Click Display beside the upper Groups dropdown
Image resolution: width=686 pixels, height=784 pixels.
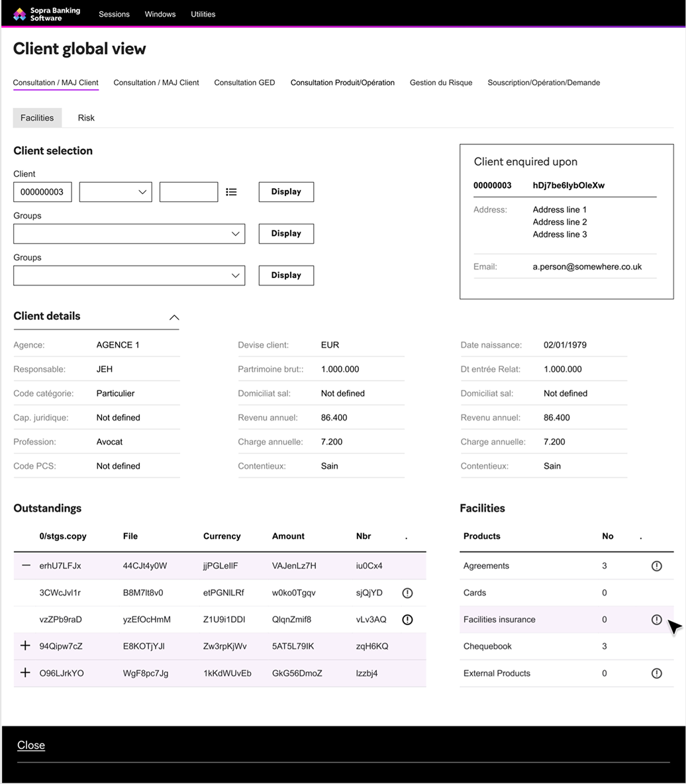click(286, 234)
